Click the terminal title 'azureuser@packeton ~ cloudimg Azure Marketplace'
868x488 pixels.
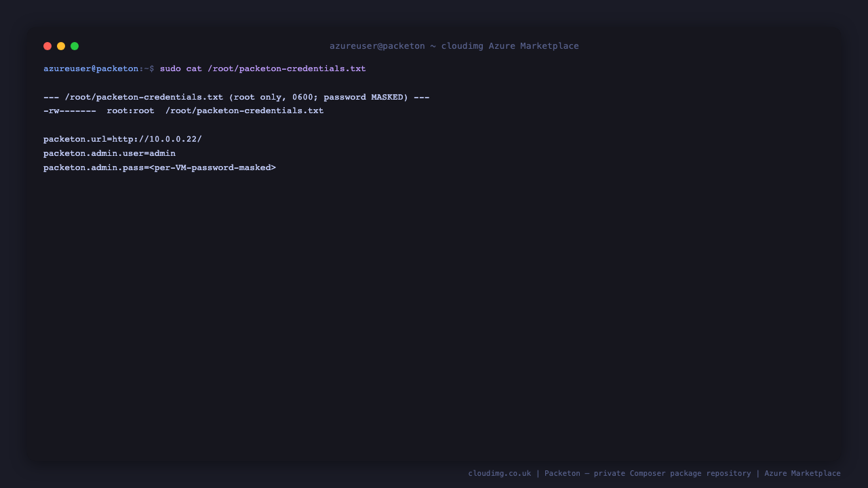pos(454,46)
